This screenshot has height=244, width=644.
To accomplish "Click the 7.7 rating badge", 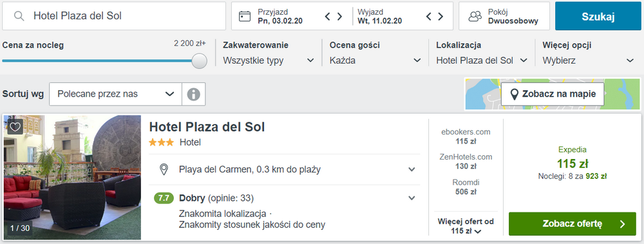I will (x=164, y=198).
